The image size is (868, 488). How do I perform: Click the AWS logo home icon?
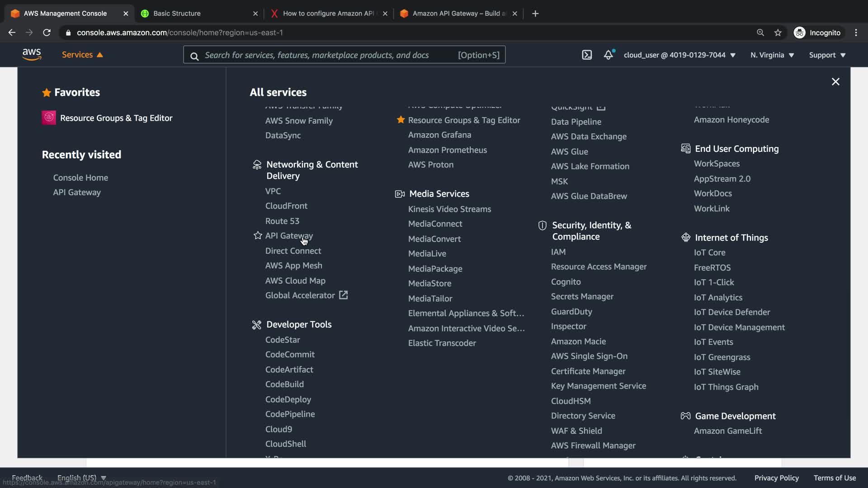(32, 55)
